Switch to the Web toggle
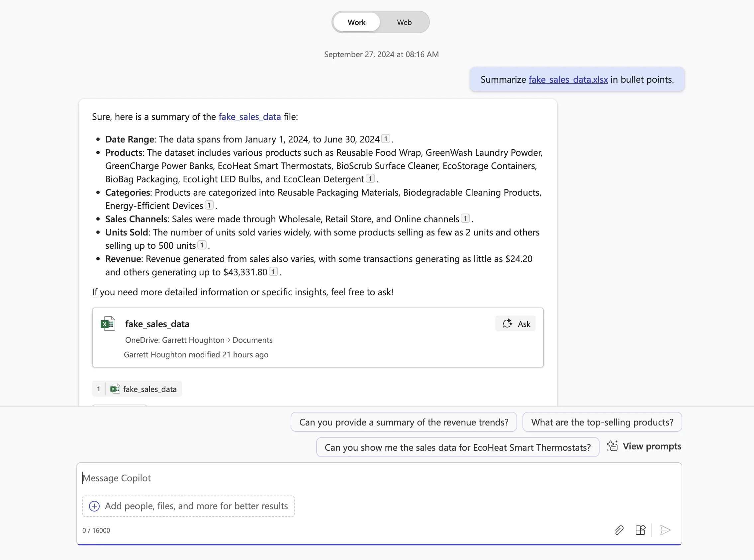This screenshot has height=560, width=754. click(x=404, y=22)
